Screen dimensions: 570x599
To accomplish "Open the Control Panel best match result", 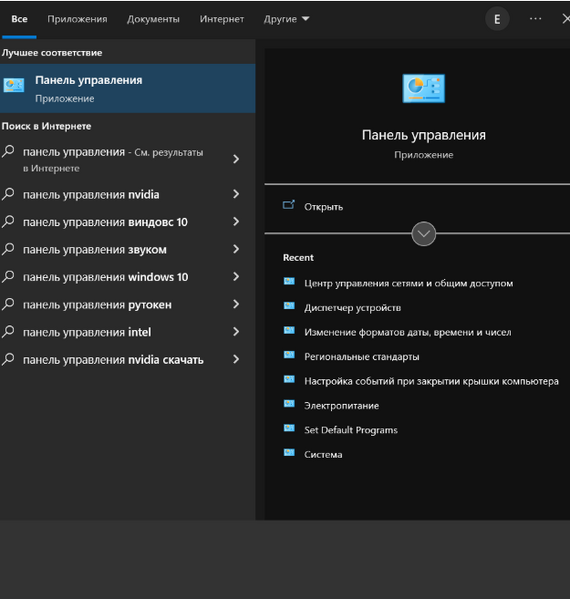I will [128, 88].
